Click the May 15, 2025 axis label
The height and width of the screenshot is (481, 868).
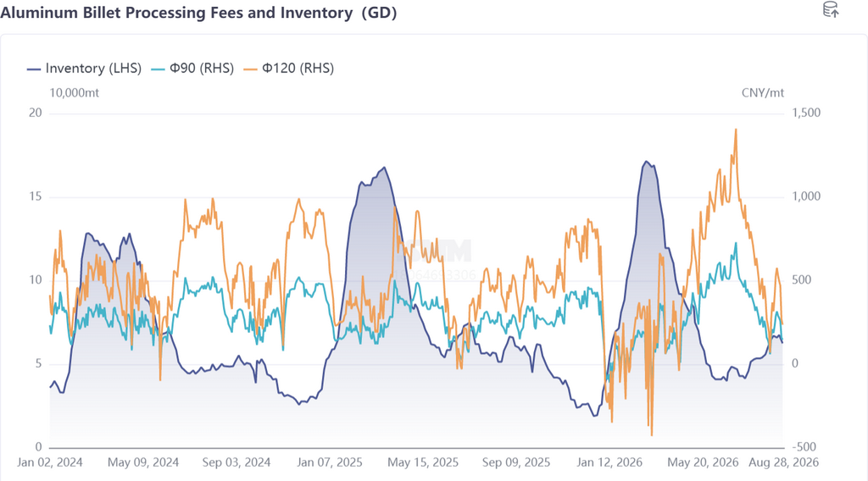click(423, 462)
